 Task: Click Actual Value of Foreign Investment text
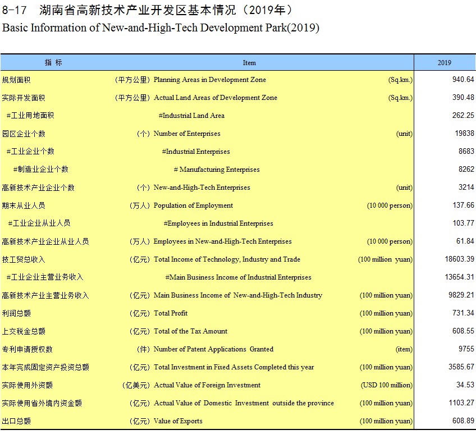[207, 385]
